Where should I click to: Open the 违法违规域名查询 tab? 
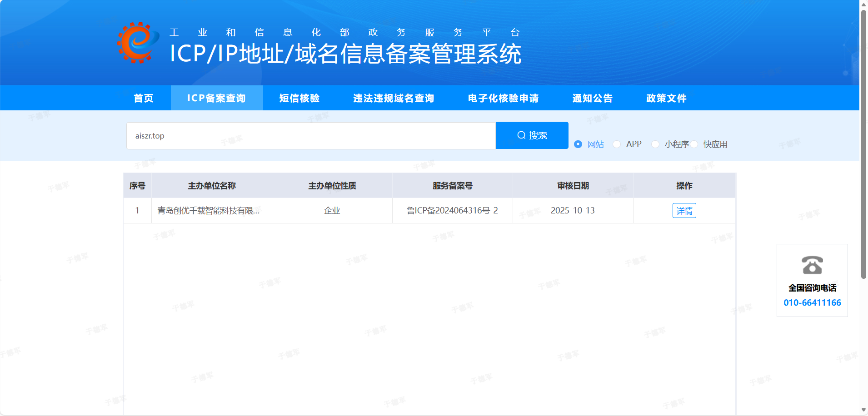394,98
